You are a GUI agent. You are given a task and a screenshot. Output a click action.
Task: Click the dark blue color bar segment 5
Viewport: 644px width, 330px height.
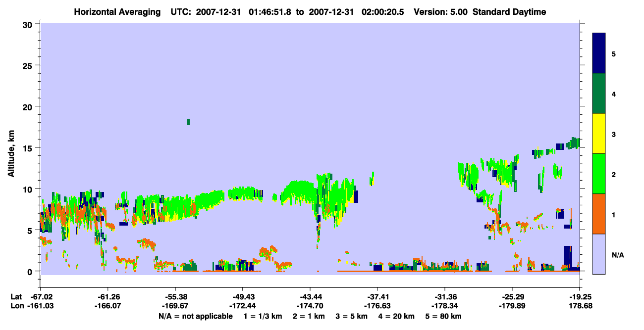[599, 53]
